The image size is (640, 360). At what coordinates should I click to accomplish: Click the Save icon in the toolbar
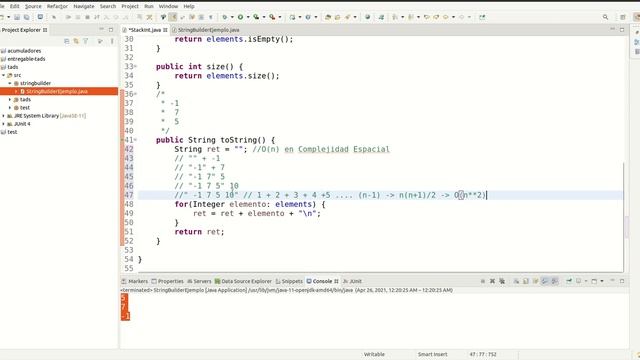[x=17, y=17]
